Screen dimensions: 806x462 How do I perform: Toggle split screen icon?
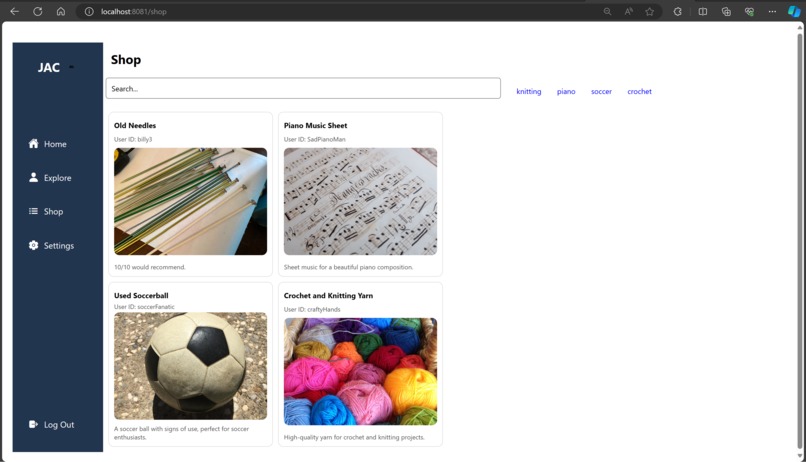[x=703, y=11]
